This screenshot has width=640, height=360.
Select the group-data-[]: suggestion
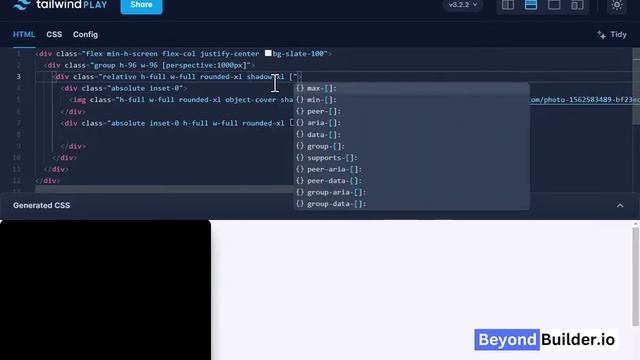click(x=411, y=204)
